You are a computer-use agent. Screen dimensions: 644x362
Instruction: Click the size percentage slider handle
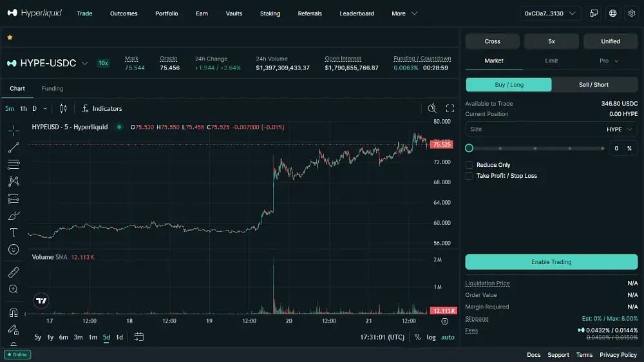pyautogui.click(x=469, y=148)
